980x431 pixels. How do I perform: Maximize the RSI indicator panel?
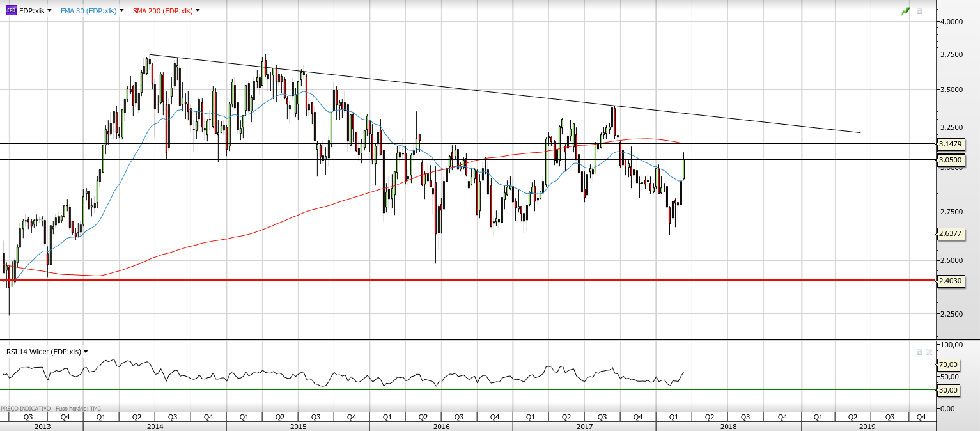click(x=919, y=352)
